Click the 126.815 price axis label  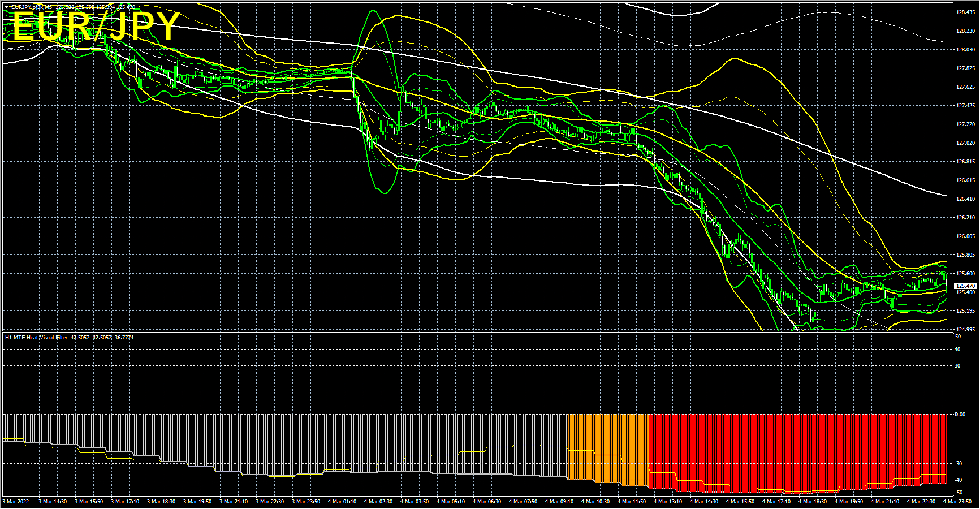tap(965, 162)
